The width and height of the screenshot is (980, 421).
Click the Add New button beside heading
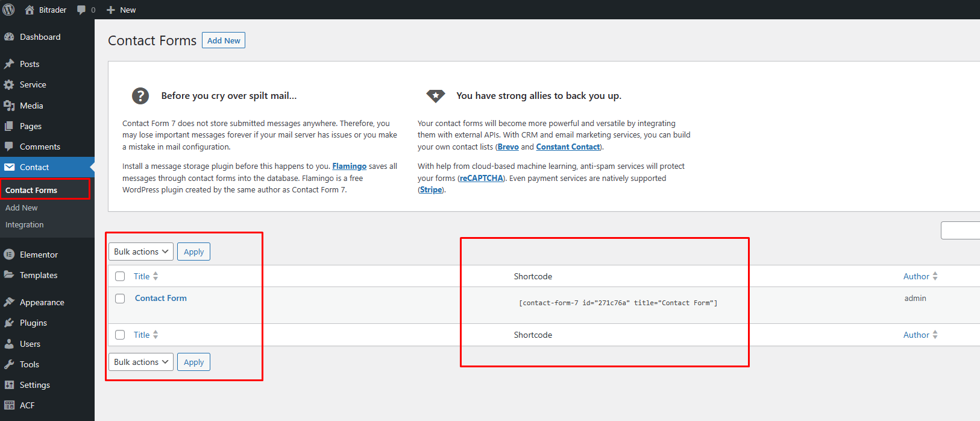[224, 40]
